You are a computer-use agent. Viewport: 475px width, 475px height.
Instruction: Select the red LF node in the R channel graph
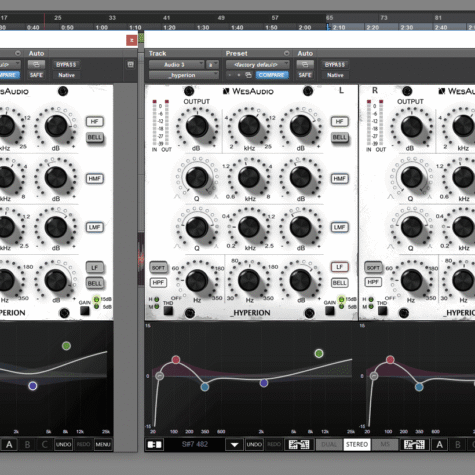(390, 360)
